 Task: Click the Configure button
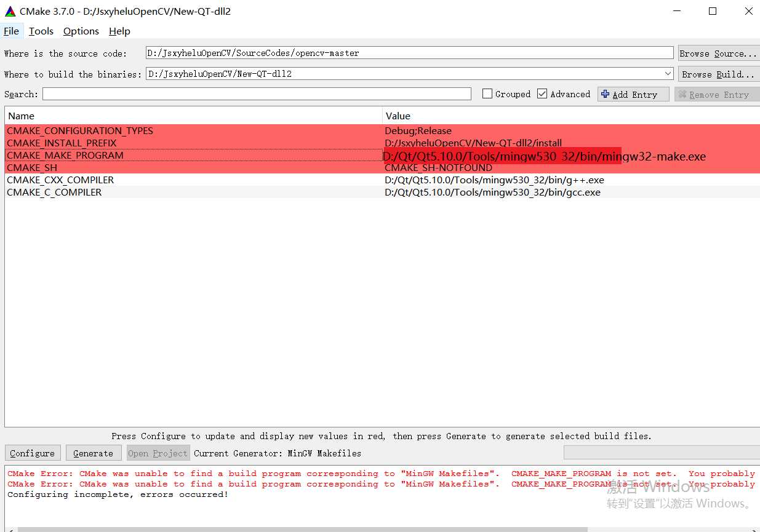pyautogui.click(x=33, y=453)
